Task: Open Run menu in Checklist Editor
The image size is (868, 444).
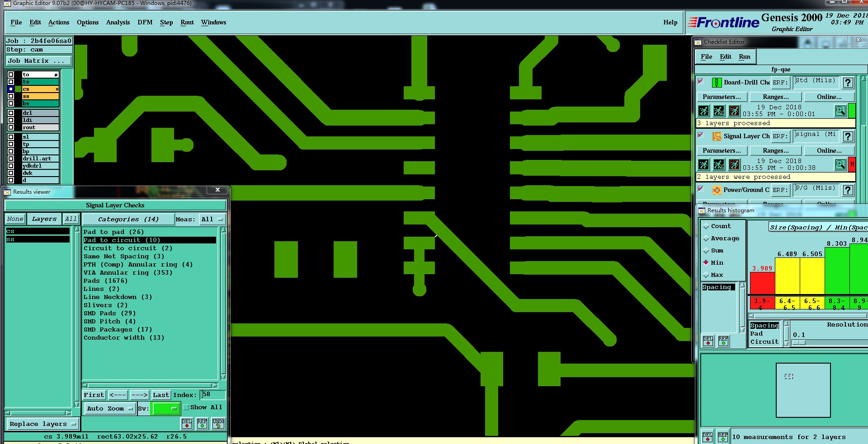Action: coord(745,57)
